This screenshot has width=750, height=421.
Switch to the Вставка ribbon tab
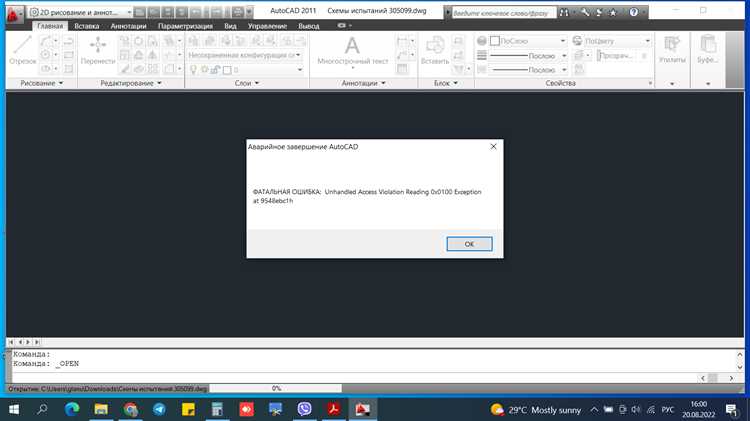tap(87, 26)
